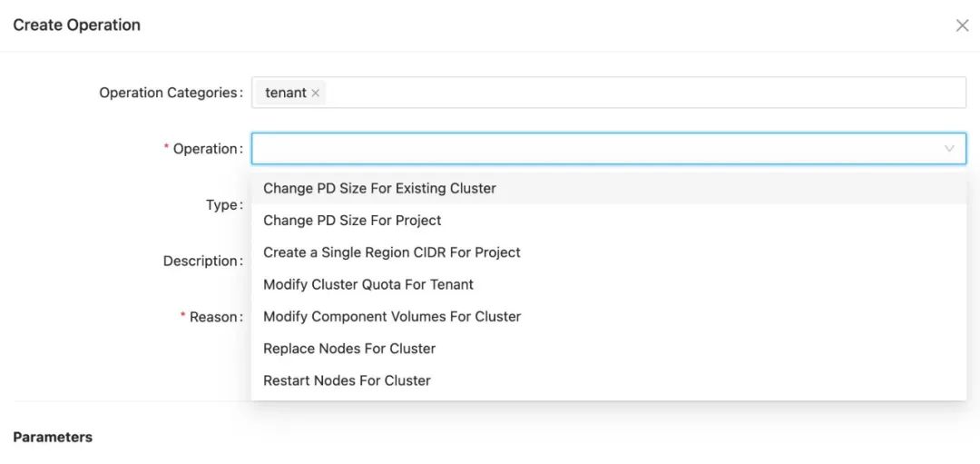This screenshot has height=464, width=980.
Task: Close the Create Operation dialog
Action: [962, 25]
